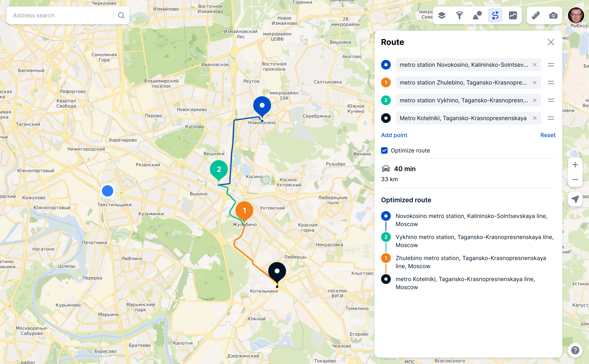Zoom in the map with plus
Viewport: 589px width, 364px height.
[x=575, y=165]
